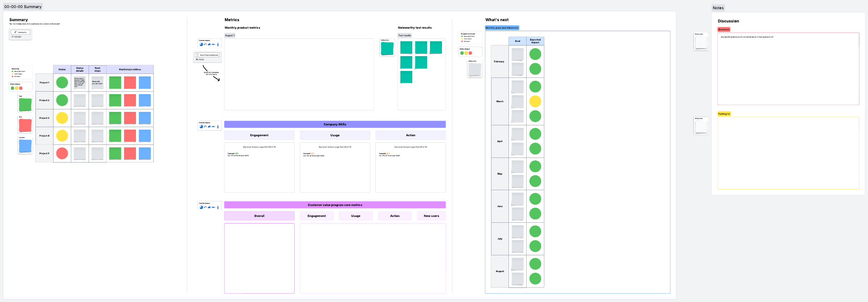The image size is (868, 302).
Task: Select the 00-00-00 Summary frame label
Action: (x=23, y=7)
